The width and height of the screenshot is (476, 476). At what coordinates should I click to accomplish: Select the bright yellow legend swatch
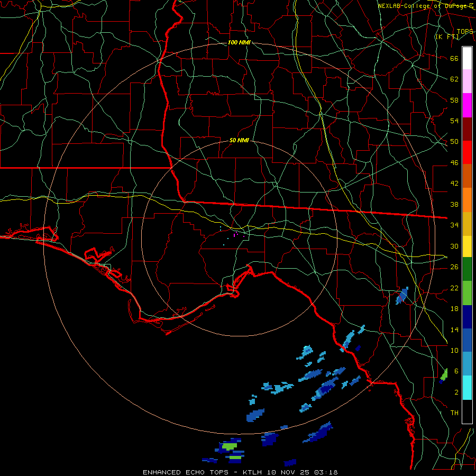coord(467,246)
